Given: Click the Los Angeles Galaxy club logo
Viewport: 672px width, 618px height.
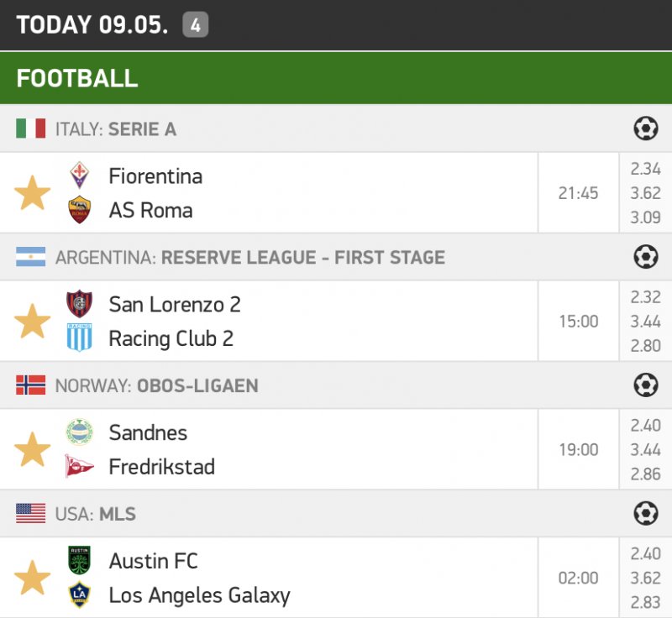Looking at the screenshot, I should (80, 595).
